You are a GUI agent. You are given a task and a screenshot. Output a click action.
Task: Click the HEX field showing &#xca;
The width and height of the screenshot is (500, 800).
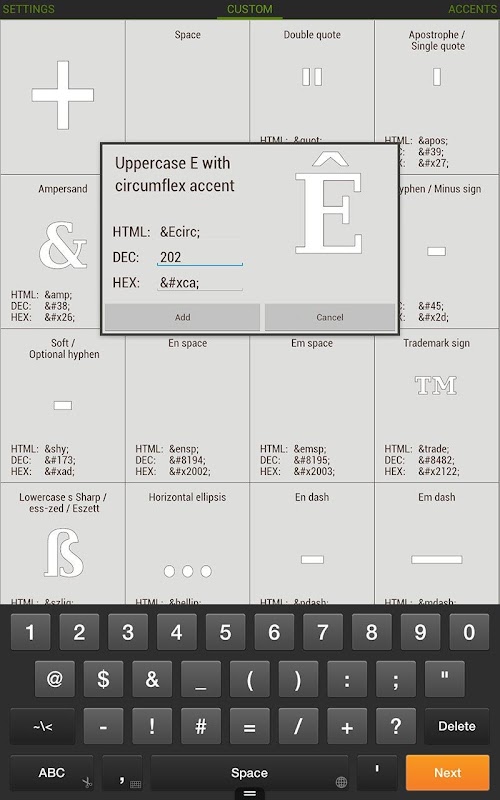(199, 282)
